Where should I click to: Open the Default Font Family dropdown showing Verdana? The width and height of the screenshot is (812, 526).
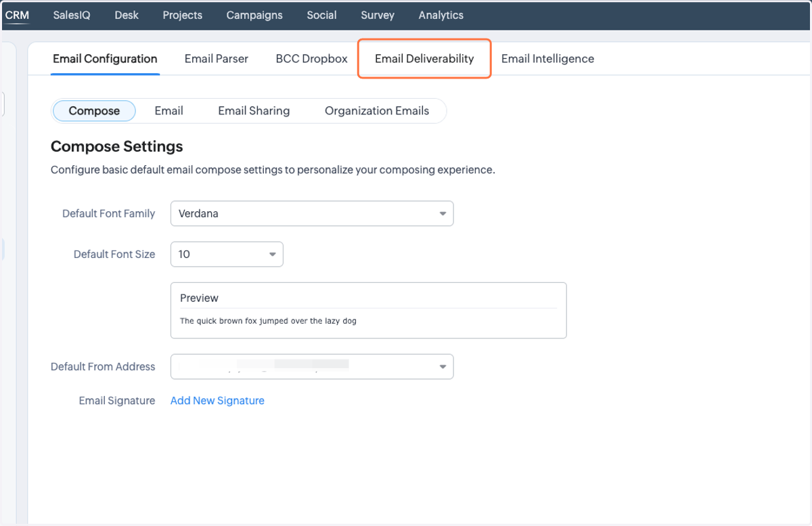(312, 213)
